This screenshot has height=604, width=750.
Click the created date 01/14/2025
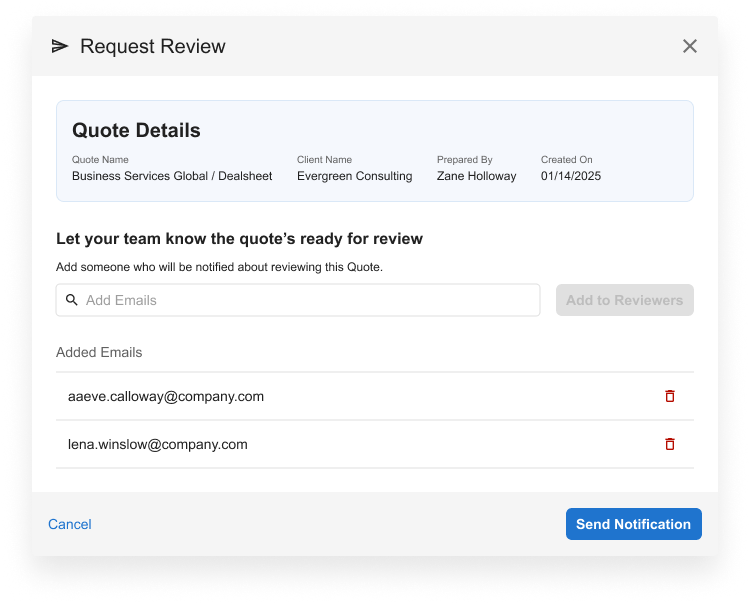571,176
